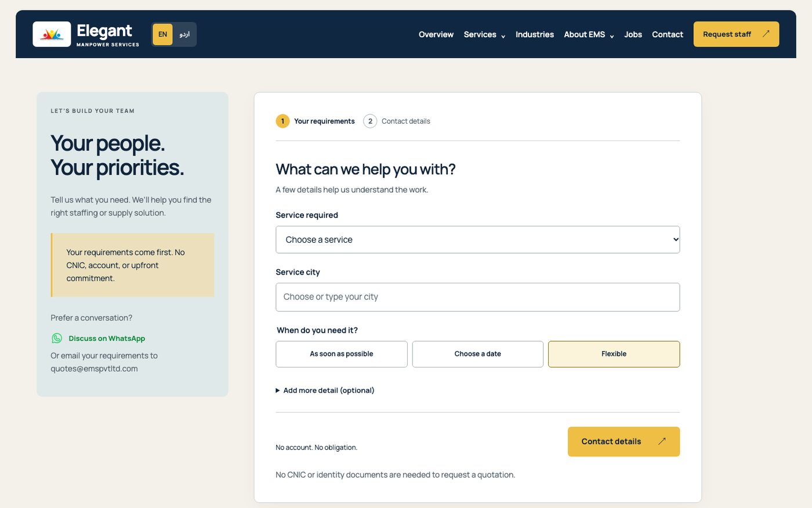Click the "Tell us what you need" paragraph
The image size is (812, 508).
tap(131, 206)
